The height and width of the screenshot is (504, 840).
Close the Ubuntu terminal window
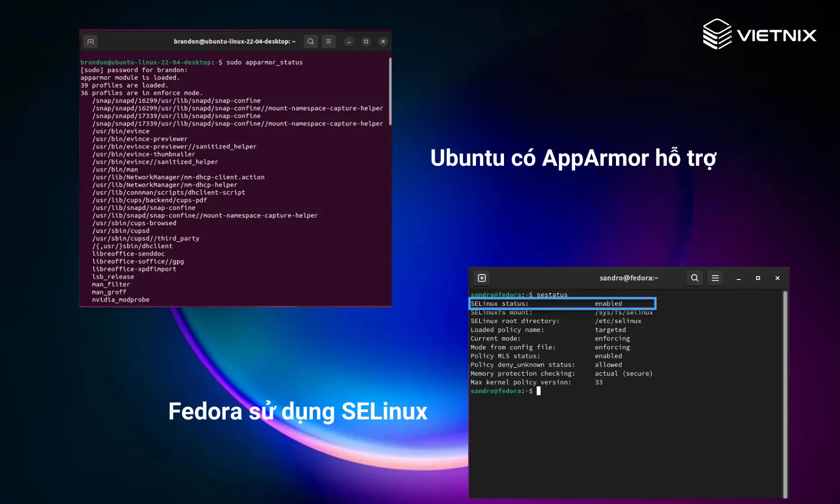pyautogui.click(x=383, y=41)
